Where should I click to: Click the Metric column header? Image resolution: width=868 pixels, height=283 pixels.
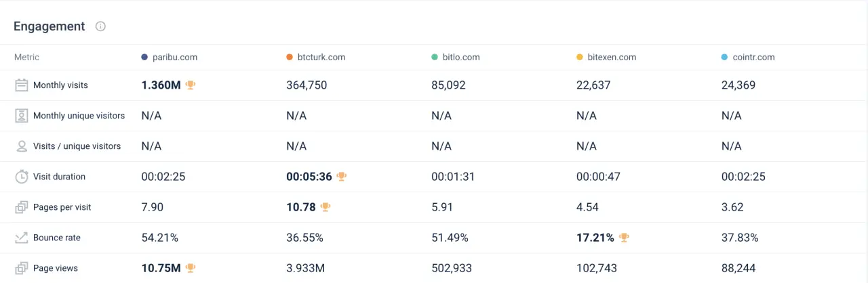tap(26, 57)
